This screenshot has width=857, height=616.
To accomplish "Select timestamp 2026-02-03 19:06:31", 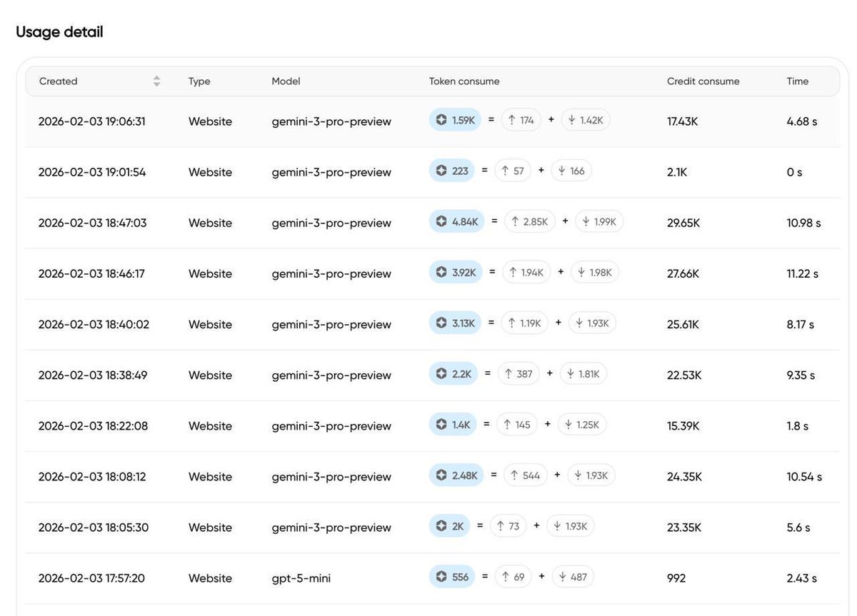I will coord(91,121).
